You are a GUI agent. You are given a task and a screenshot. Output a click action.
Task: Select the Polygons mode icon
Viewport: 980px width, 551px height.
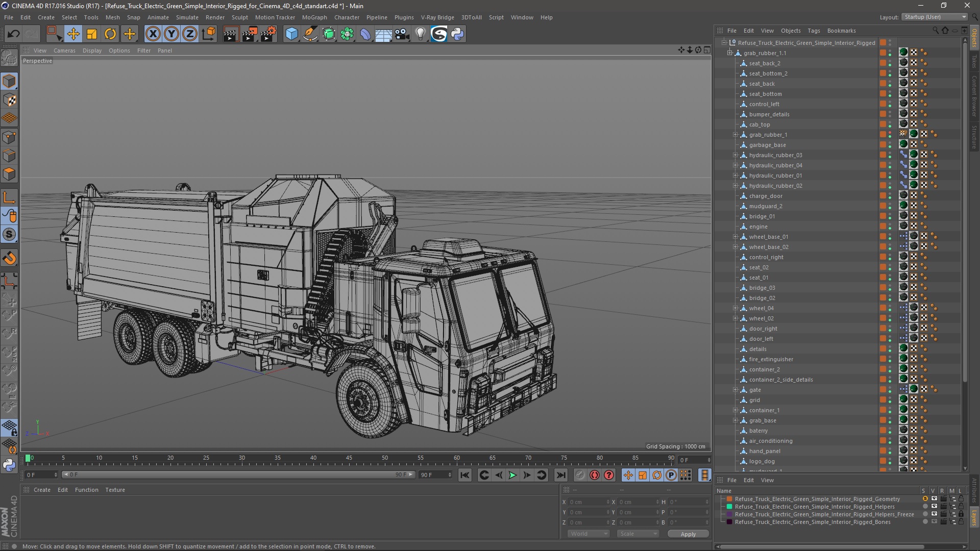tap(9, 174)
